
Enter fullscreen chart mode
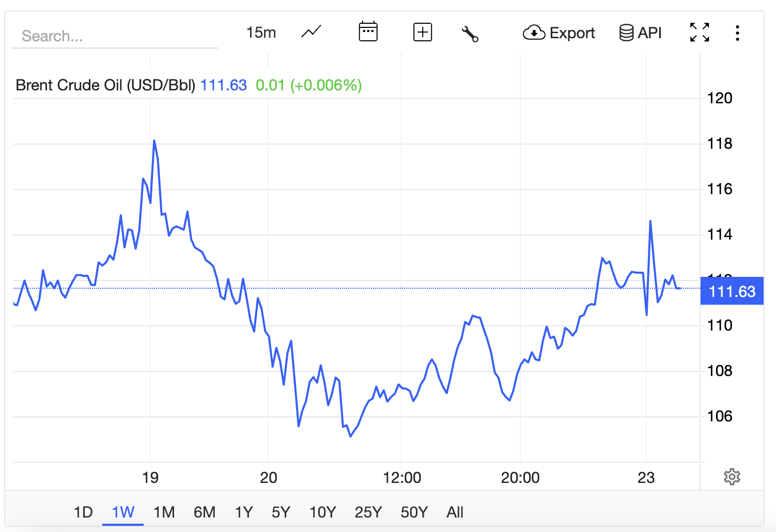coord(700,33)
